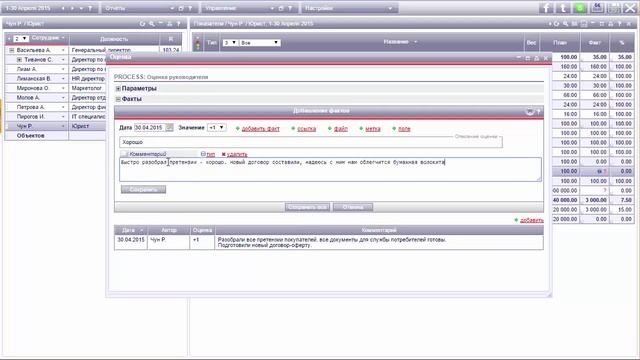Click the 1-30 Апреля 2015 period selector

pos(28,8)
